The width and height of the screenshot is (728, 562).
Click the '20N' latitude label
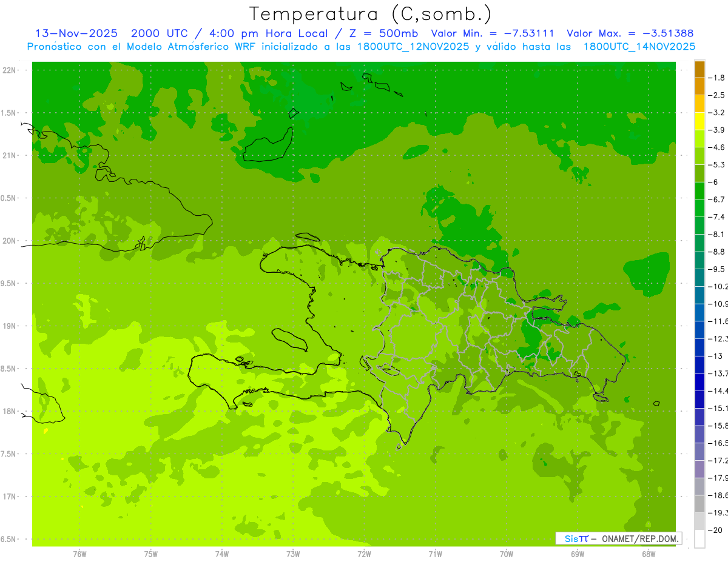tap(10, 241)
